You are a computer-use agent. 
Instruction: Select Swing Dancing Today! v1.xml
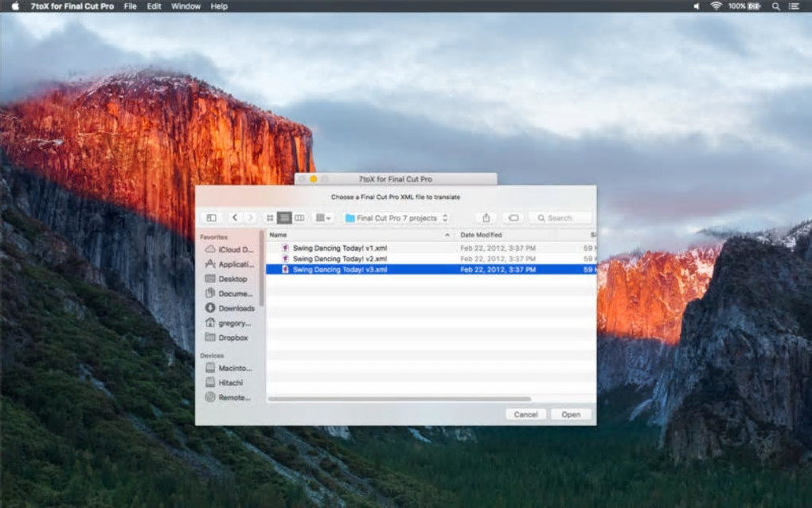click(431, 248)
